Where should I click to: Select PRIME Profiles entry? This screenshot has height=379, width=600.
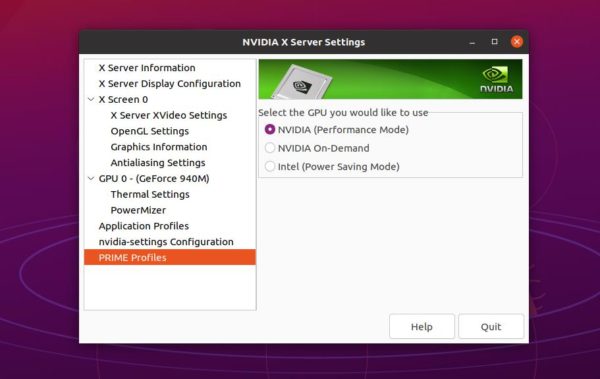170,257
